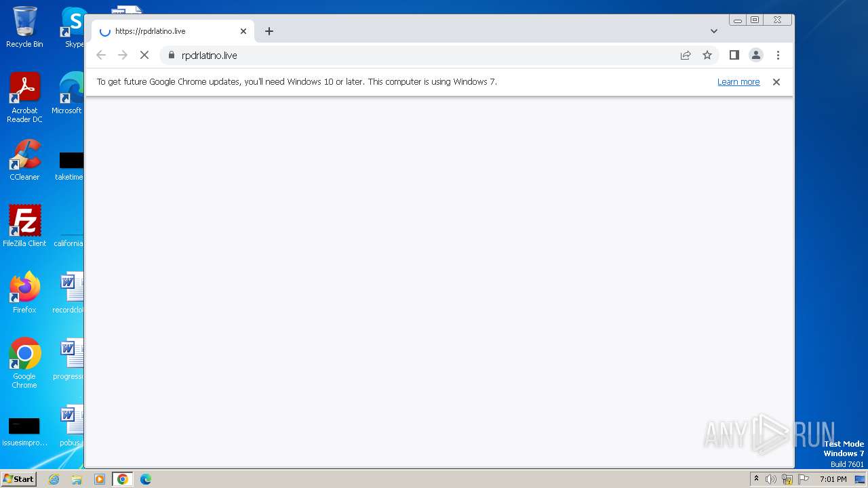View site information via lock icon
The height and width of the screenshot is (488, 868).
(171, 56)
